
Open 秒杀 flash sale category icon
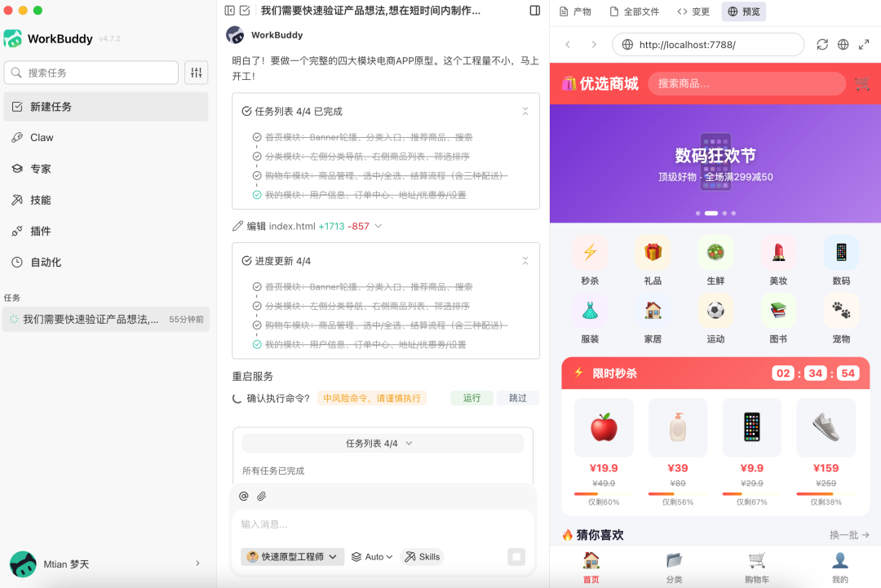coord(590,253)
